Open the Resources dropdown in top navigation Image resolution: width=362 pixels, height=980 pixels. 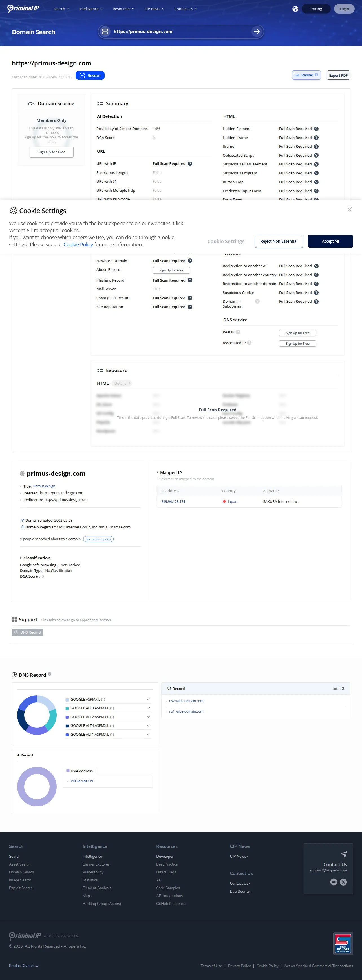tap(123, 9)
